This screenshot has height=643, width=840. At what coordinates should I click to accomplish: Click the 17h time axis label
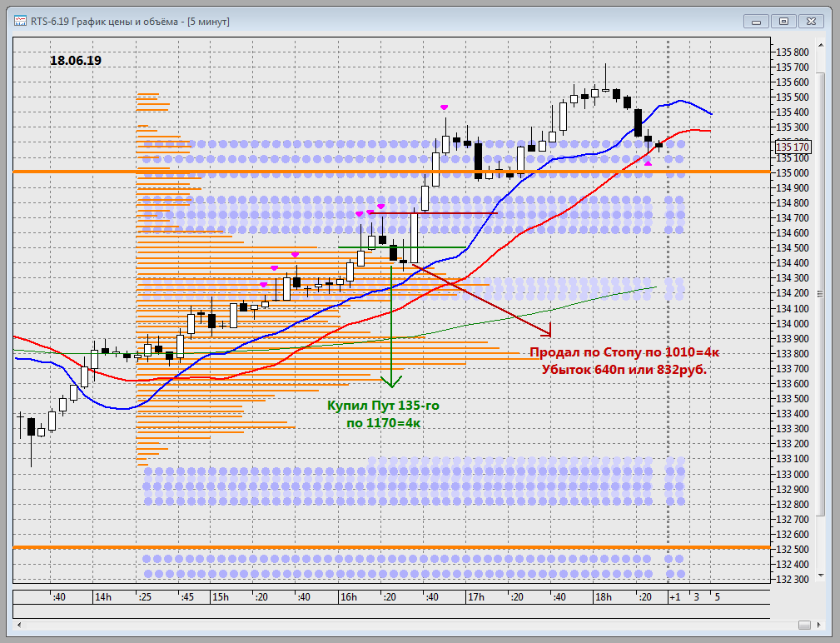click(475, 597)
